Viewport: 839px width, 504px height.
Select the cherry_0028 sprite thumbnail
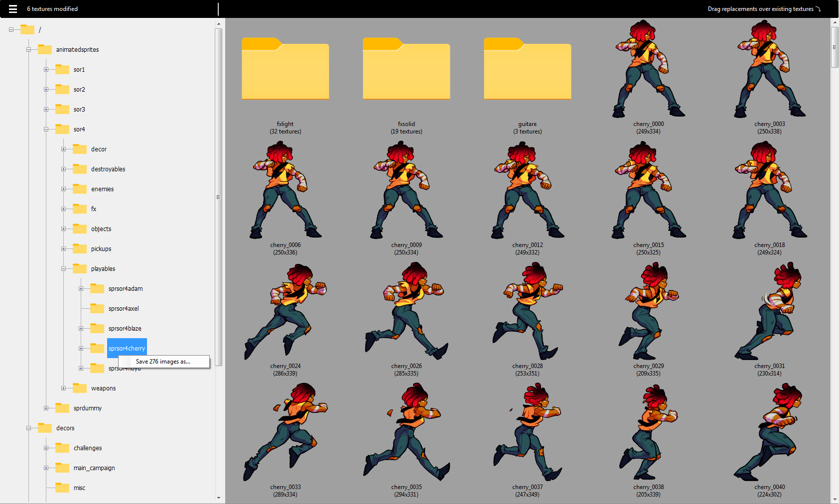click(528, 311)
